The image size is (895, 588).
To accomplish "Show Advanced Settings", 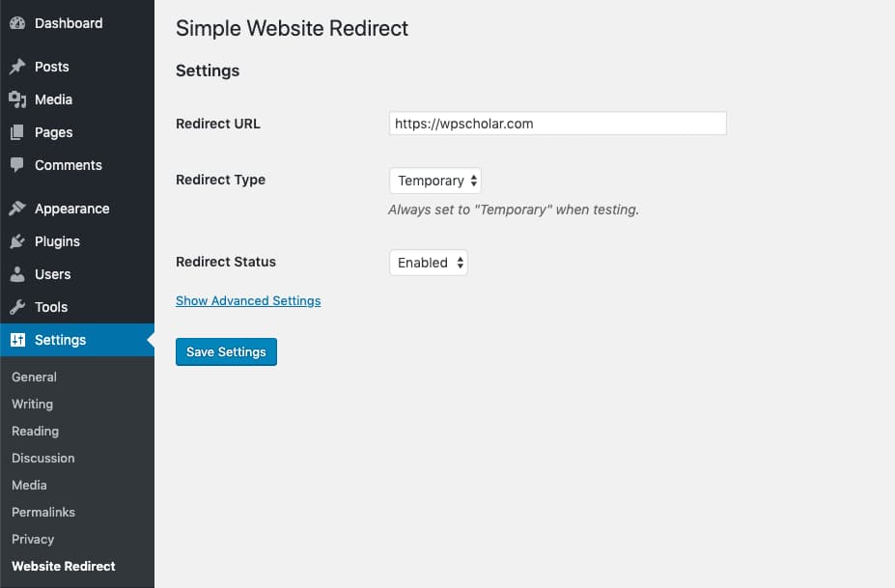I will (x=248, y=300).
